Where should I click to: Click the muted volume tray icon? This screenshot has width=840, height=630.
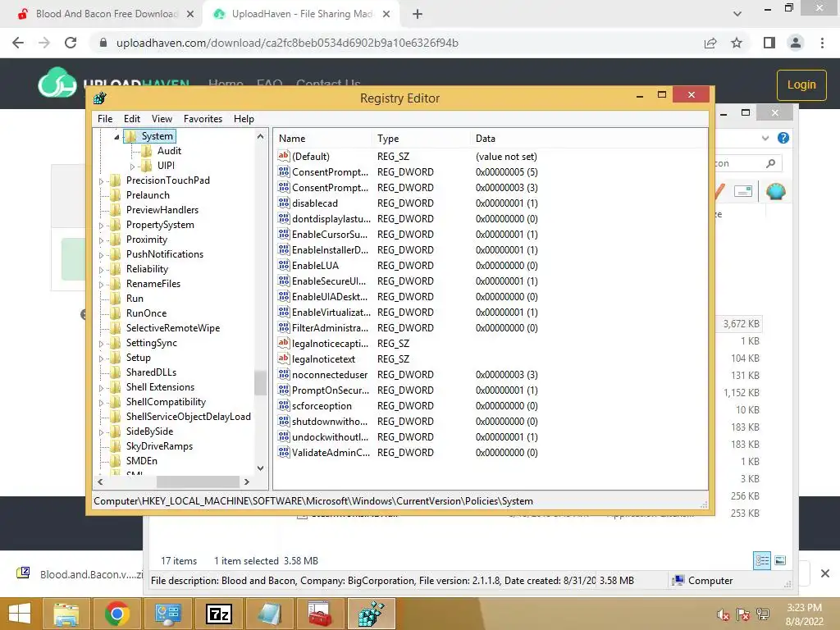[x=724, y=615]
